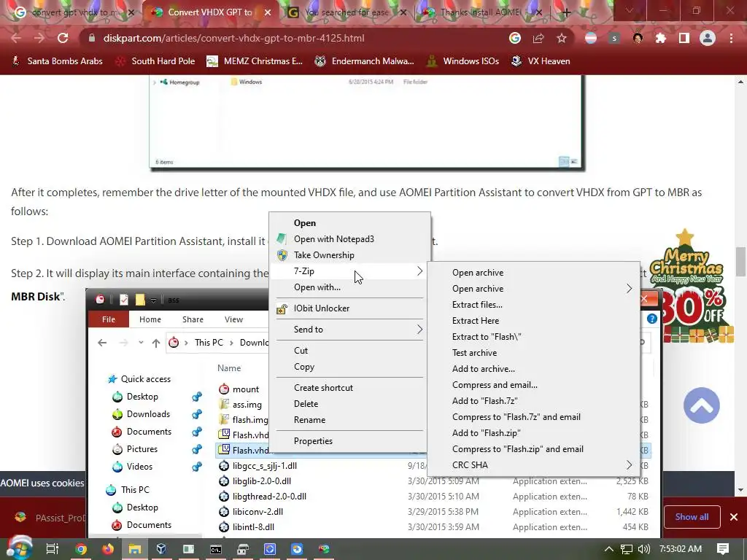This screenshot has height=560, width=747.
Task: Open the Explorer help question mark icon
Action: (651, 319)
